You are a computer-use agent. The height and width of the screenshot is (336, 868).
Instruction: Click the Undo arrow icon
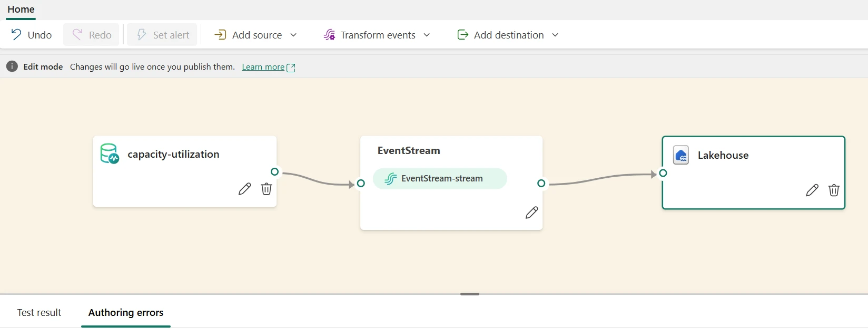[x=16, y=34]
